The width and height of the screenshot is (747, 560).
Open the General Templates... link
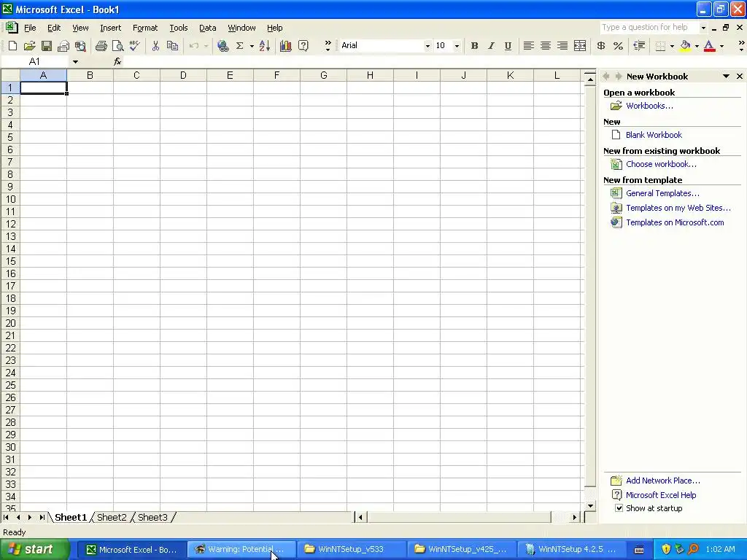[x=662, y=193]
